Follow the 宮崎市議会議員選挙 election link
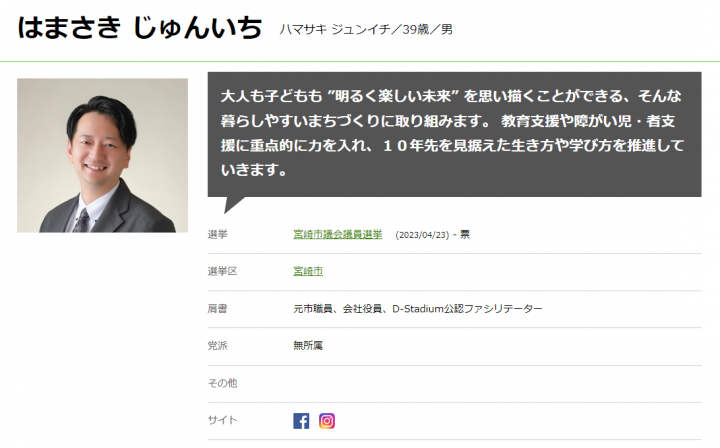Screen dimensions: 720x448 click(338, 235)
